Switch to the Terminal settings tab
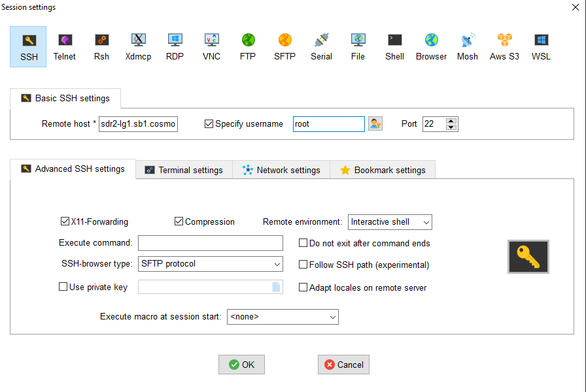586x392 pixels. pyautogui.click(x=184, y=170)
